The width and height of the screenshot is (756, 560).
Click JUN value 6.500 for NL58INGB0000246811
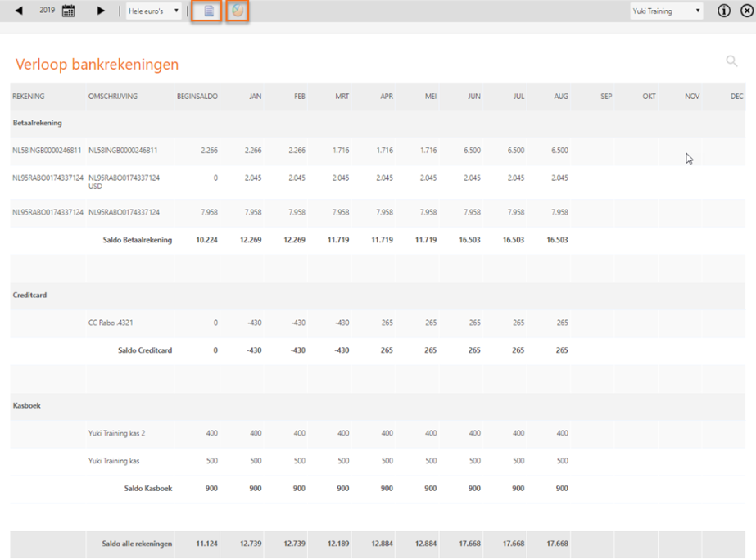pos(472,151)
